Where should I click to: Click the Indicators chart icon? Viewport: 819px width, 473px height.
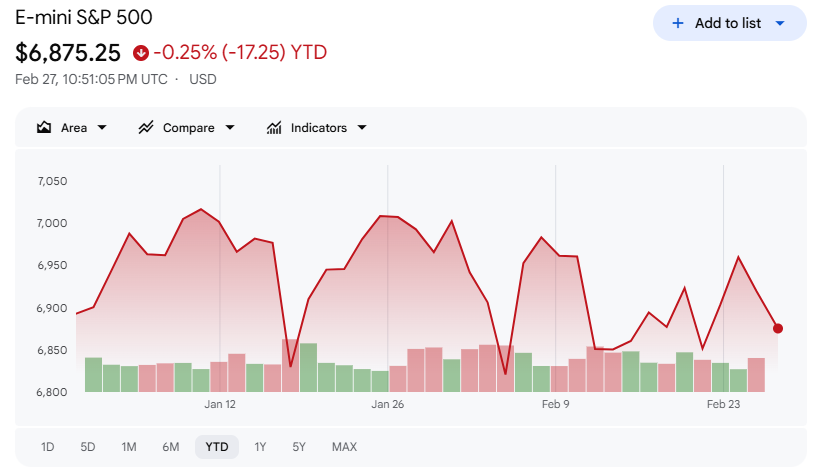274,127
